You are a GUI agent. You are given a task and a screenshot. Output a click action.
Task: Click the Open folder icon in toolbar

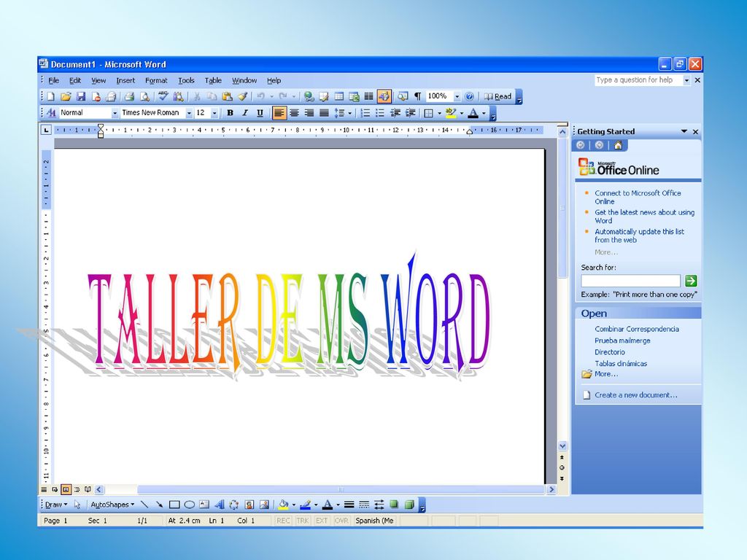[66, 97]
